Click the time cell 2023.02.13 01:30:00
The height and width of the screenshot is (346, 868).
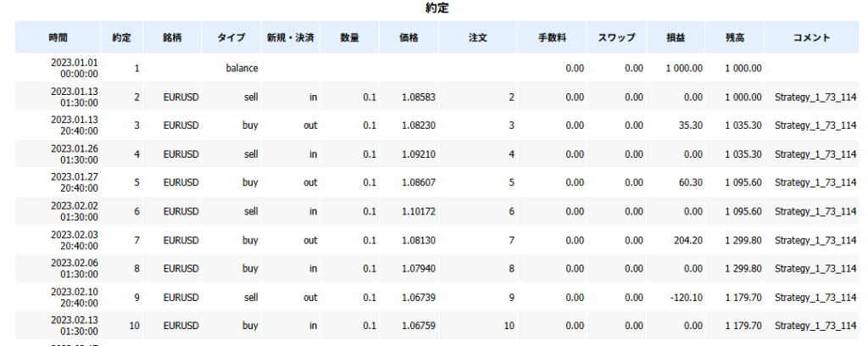click(75, 326)
